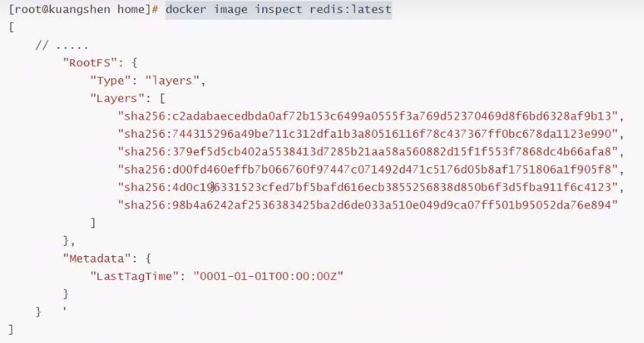
Task: Click the opening square bracket below the prompt
Action: (11, 27)
